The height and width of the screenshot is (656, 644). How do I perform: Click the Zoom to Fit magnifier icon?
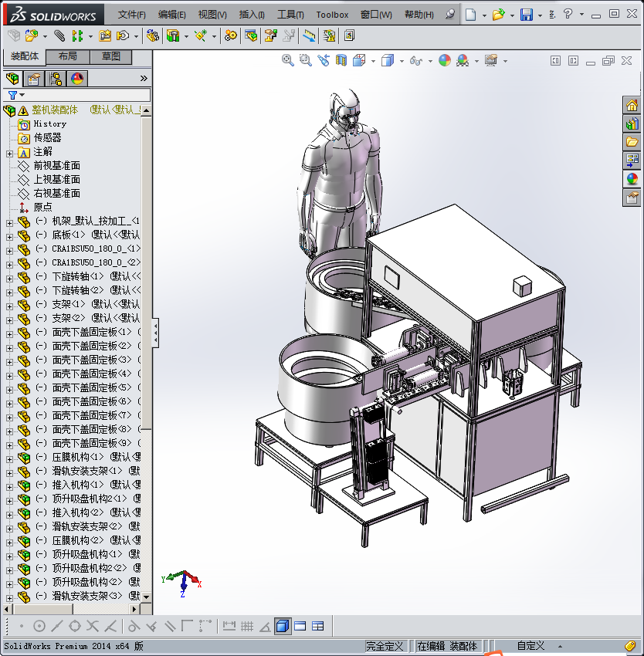click(288, 60)
